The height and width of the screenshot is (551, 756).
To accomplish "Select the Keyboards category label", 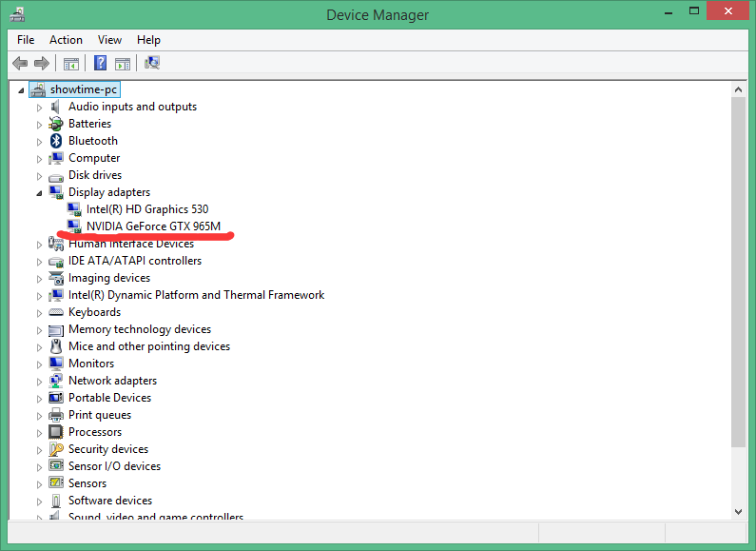I will point(94,312).
